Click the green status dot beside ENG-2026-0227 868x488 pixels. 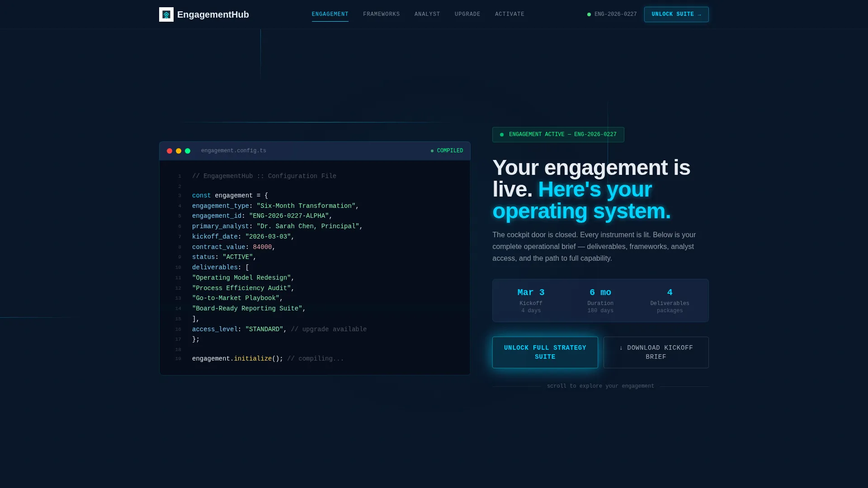tap(589, 14)
